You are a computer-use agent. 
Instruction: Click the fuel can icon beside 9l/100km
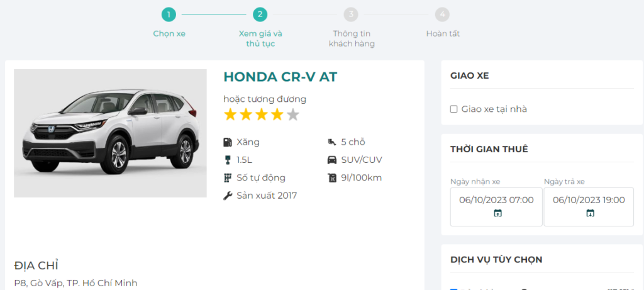[332, 177]
